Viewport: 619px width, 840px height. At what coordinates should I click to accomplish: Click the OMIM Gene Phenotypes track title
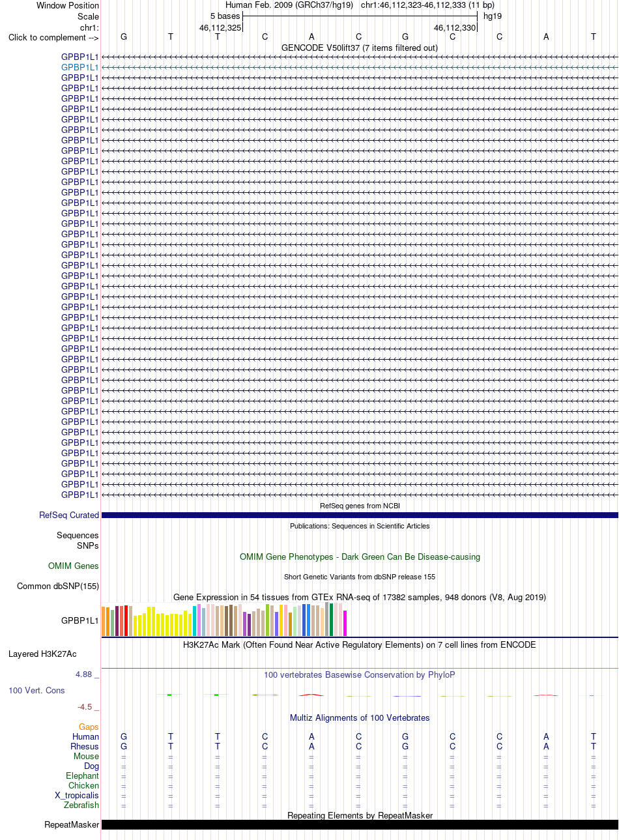(360, 557)
